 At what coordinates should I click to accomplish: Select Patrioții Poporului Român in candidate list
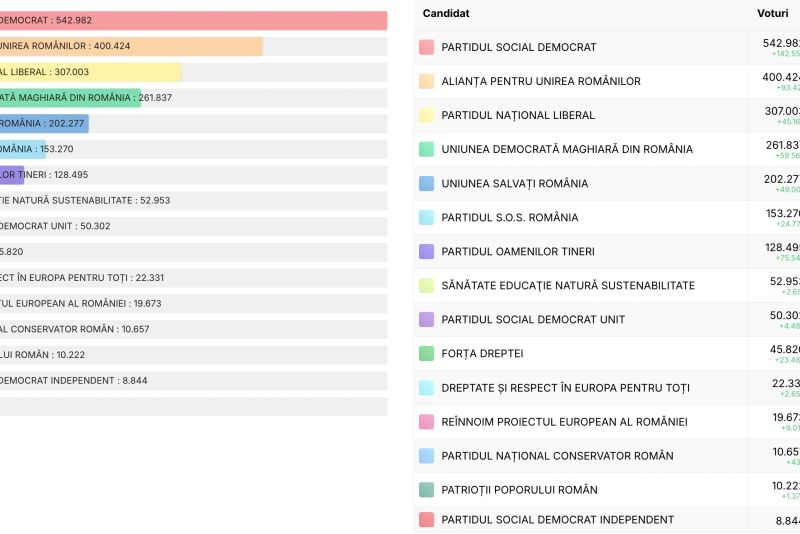pyautogui.click(x=519, y=489)
